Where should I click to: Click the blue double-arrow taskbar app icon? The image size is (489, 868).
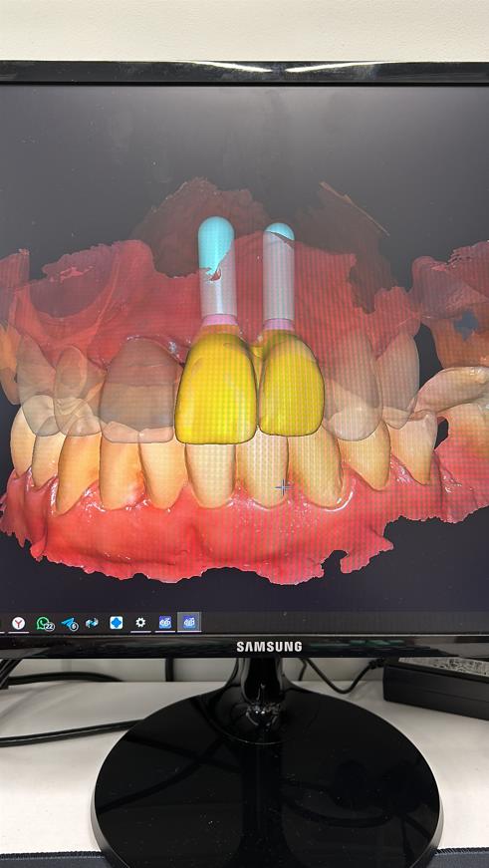[x=92, y=623]
